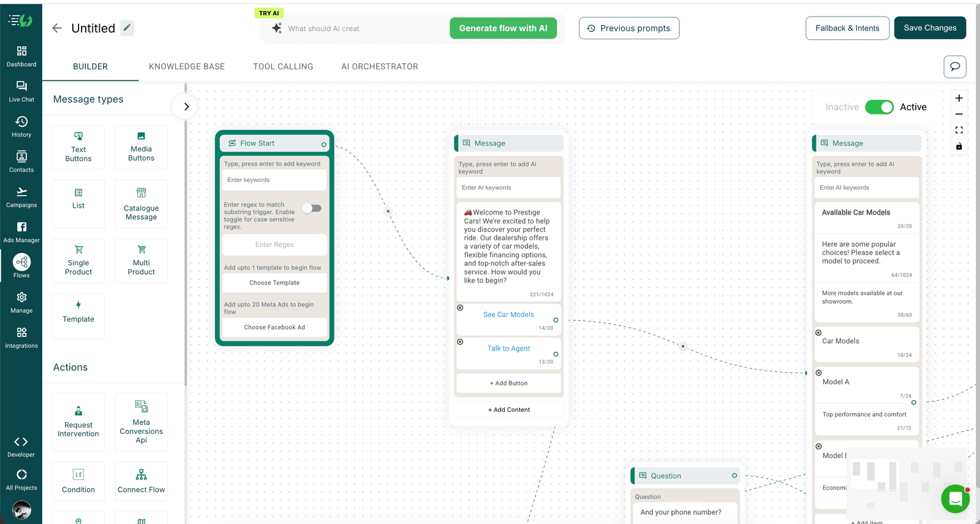Switch to BUILDER tab
980x524 pixels.
click(90, 66)
